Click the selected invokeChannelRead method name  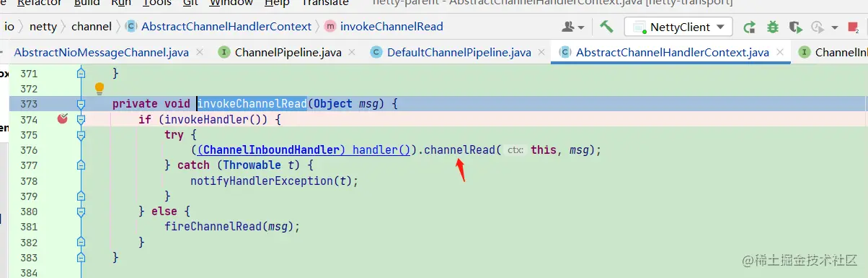(x=252, y=104)
